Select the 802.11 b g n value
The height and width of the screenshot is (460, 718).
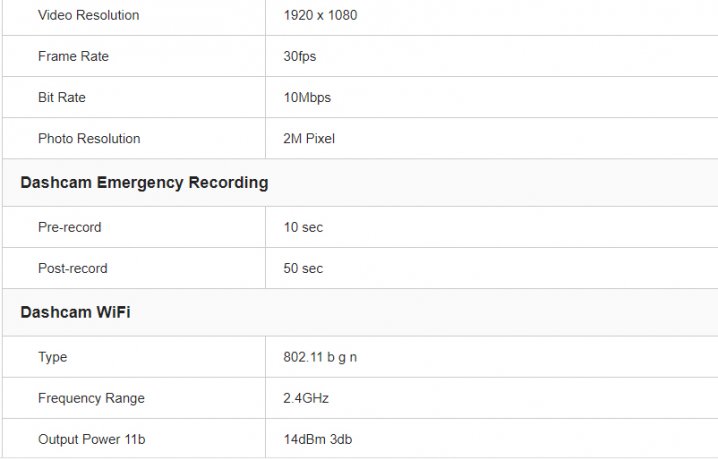click(x=320, y=357)
